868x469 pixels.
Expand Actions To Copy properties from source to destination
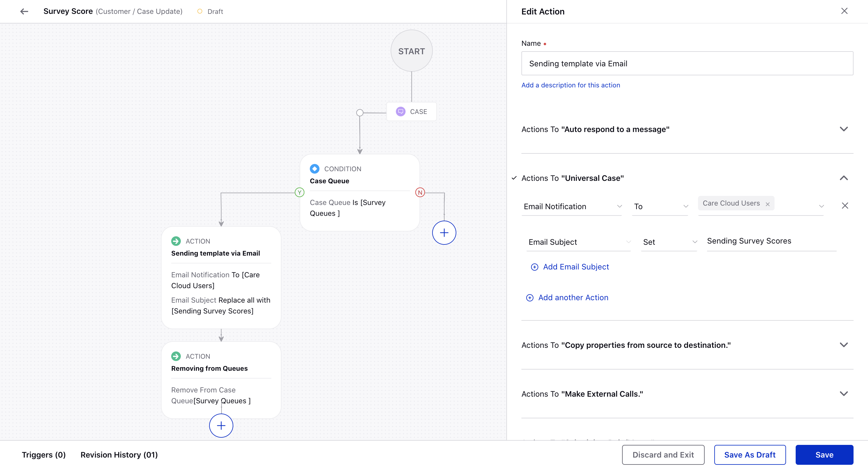pyautogui.click(x=844, y=345)
